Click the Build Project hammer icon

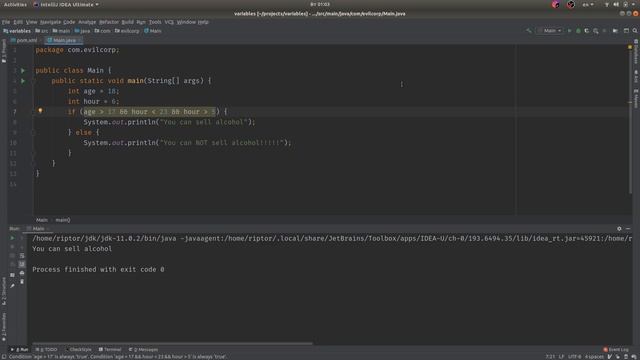tap(529, 31)
